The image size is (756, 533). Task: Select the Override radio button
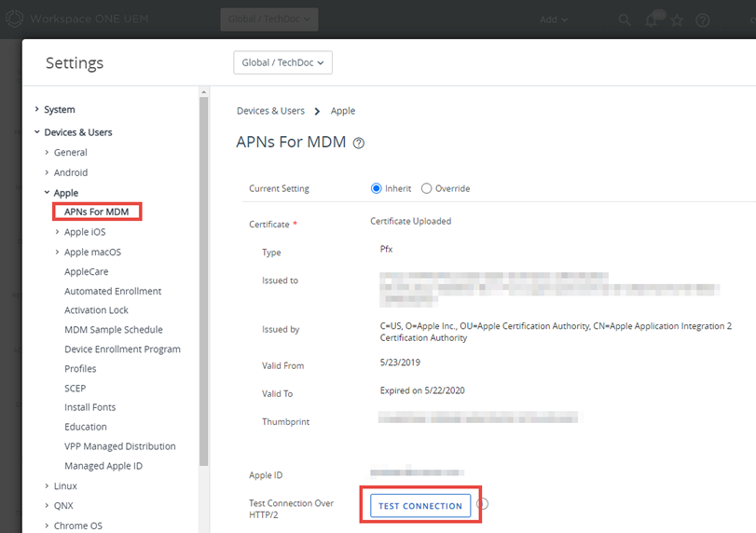[426, 188]
